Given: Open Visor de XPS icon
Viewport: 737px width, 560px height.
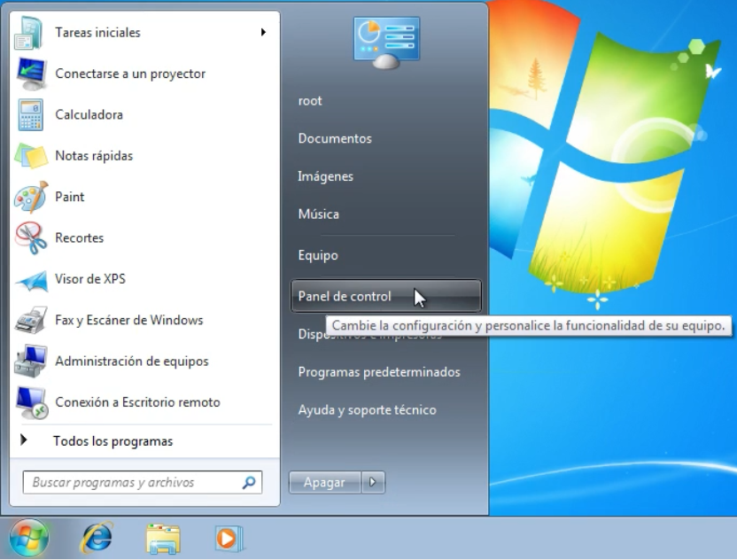Looking at the screenshot, I should pos(31,279).
